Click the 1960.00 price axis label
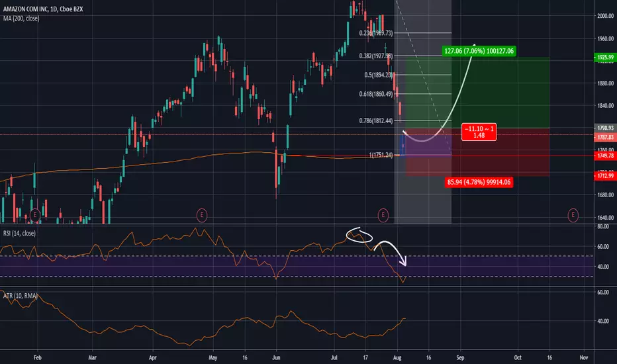Screen dimensions: 617x364 tap(606, 38)
